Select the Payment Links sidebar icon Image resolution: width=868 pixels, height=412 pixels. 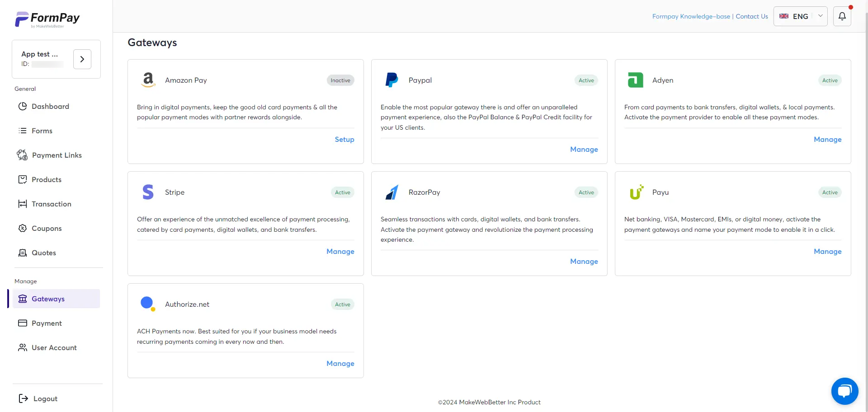click(x=22, y=155)
